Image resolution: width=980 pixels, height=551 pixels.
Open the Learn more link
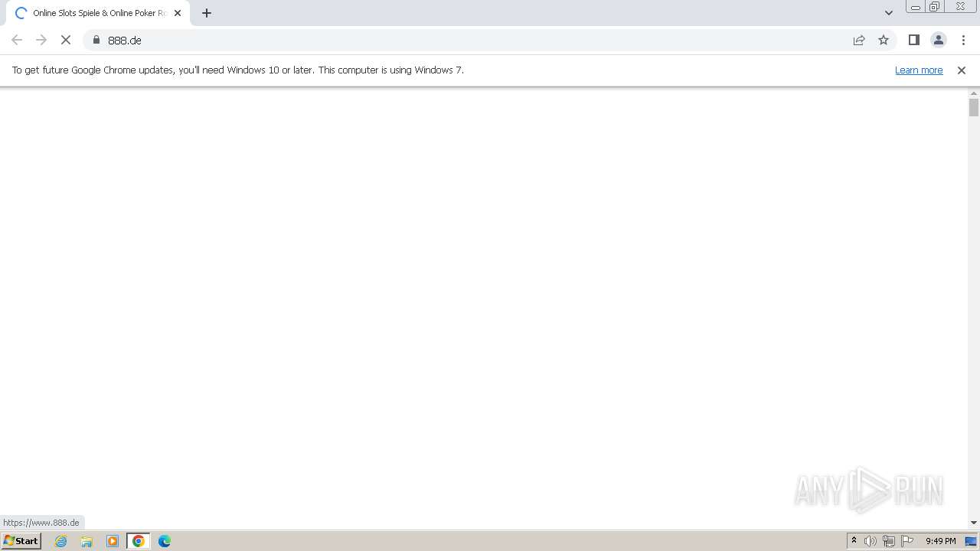click(919, 70)
